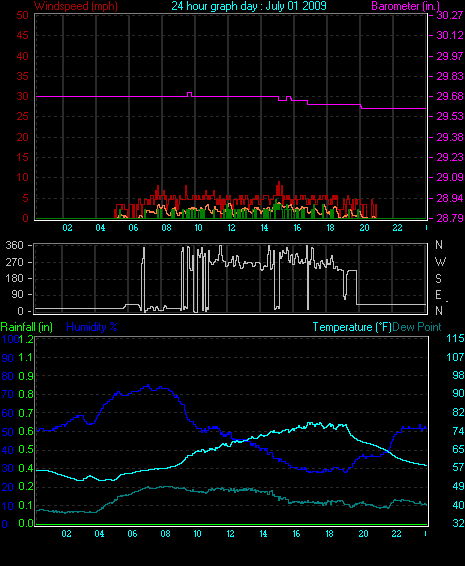Click blue humidity axis value 70
This screenshot has width=465, height=566.
8,395
